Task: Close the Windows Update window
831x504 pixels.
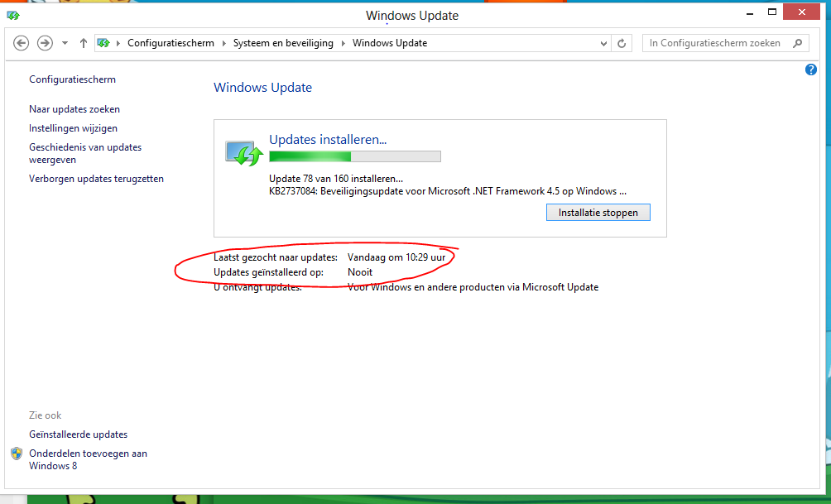Action: [x=801, y=12]
